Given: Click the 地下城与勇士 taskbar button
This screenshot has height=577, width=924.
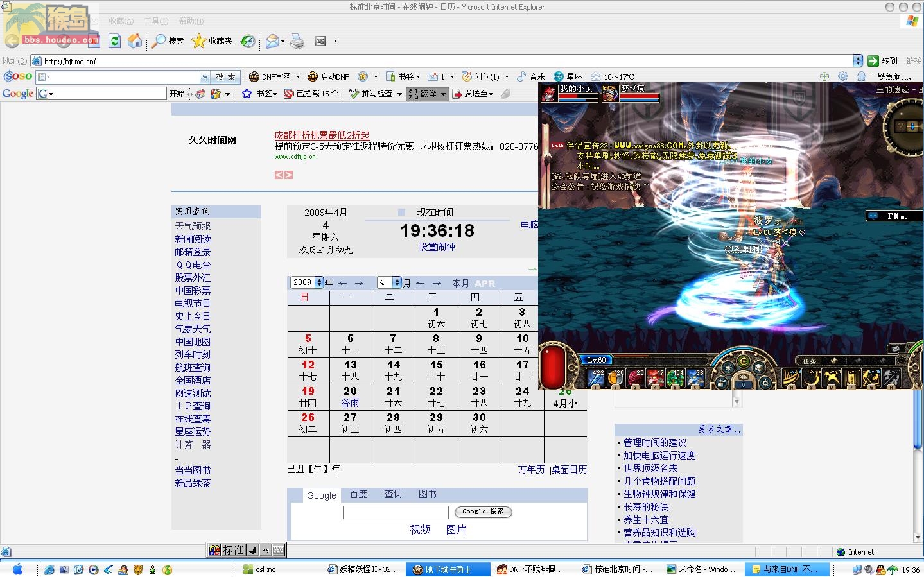Looking at the screenshot, I should point(448,569).
